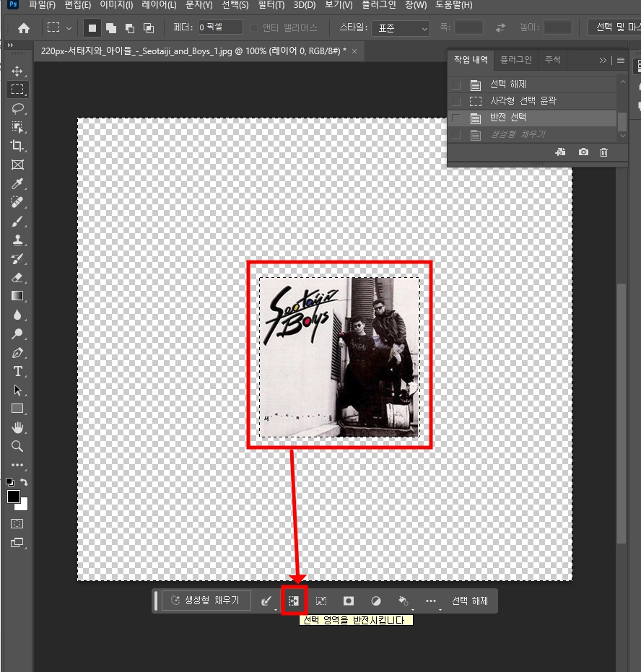Click the 생성형 채우기 button
Image resolution: width=641 pixels, height=672 pixels.
[x=206, y=601]
